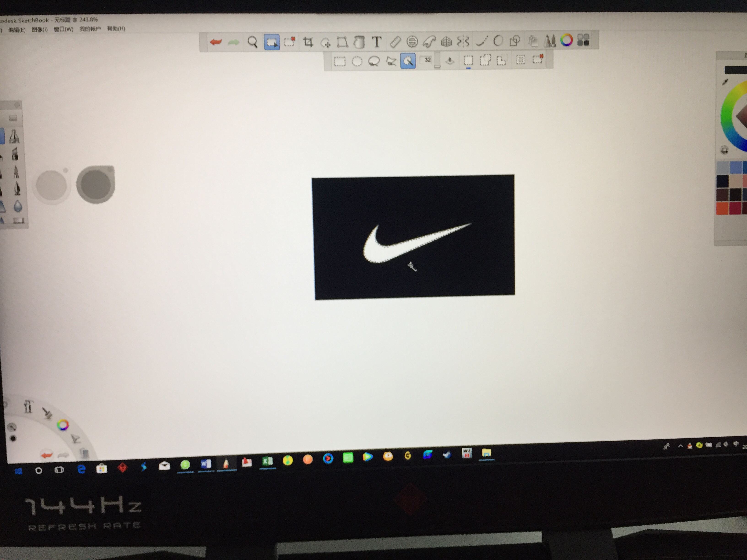Viewport: 747px width, 560px height.
Task: Expand system tray hidden icons chevron
Action: coord(680,446)
